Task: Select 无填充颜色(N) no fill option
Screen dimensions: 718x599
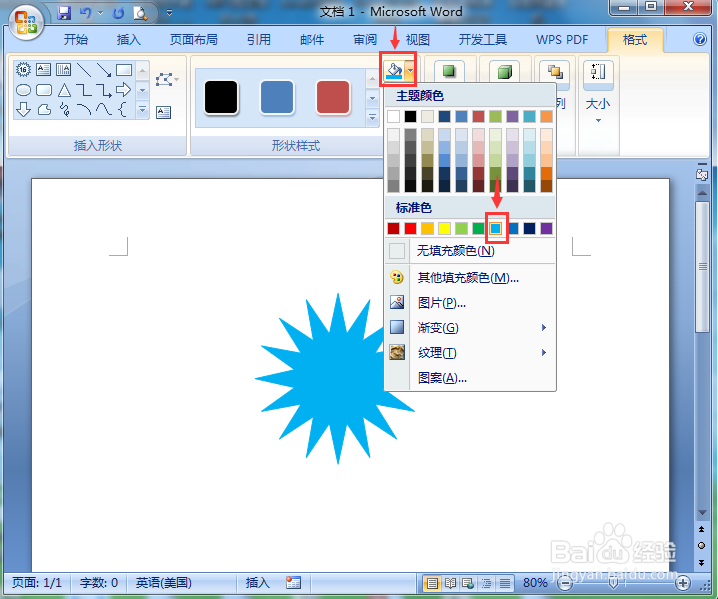Action: click(471, 250)
